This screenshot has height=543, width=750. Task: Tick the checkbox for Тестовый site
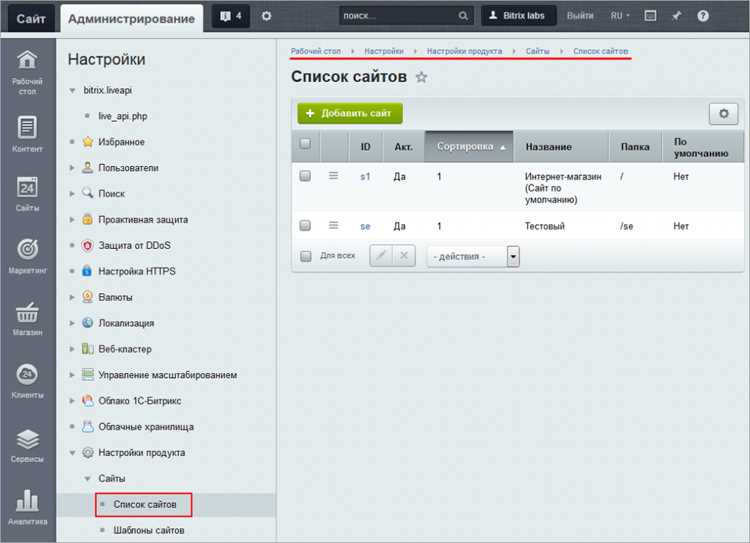tap(305, 225)
